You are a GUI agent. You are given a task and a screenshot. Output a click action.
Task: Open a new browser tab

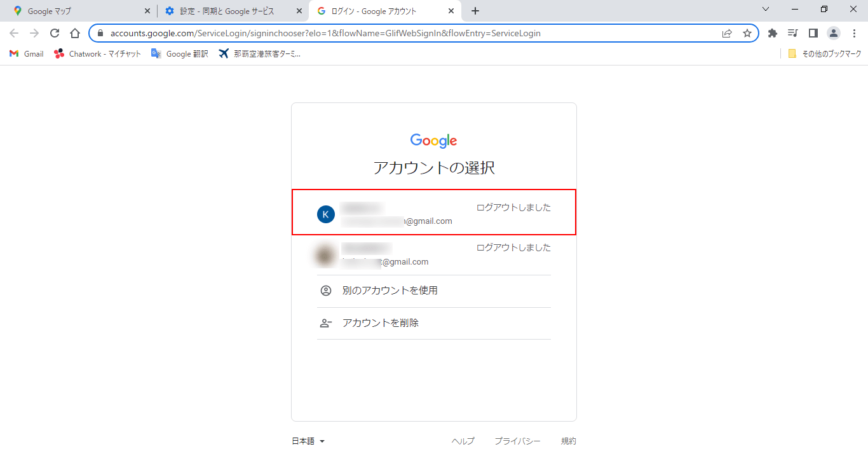[x=475, y=11]
